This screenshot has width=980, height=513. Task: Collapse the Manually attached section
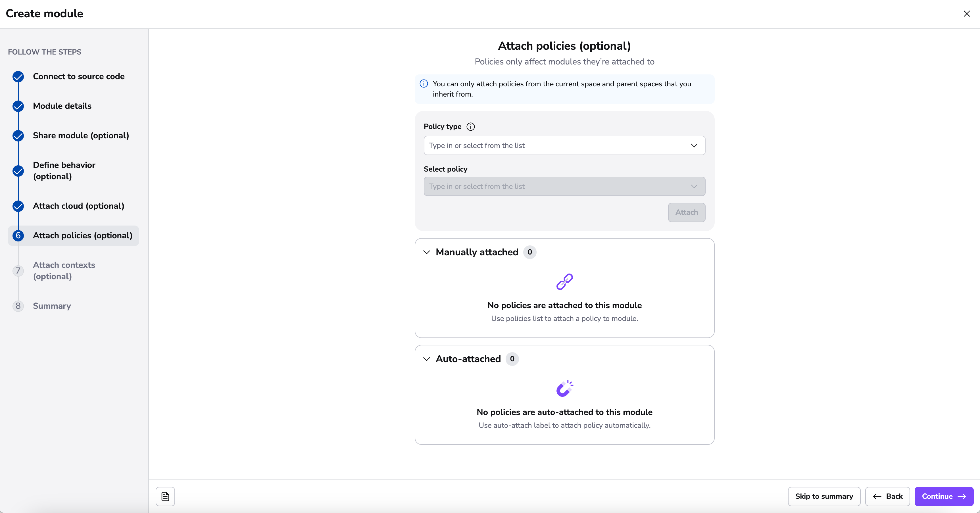pyautogui.click(x=427, y=252)
